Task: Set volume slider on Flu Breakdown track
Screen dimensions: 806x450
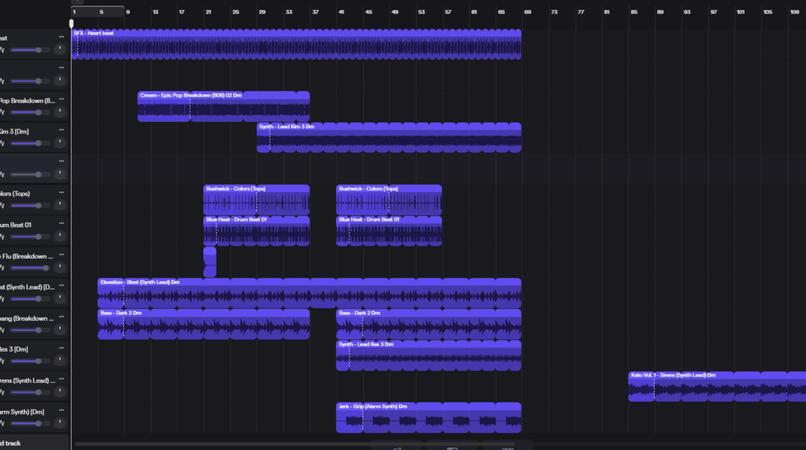Action: point(30,268)
